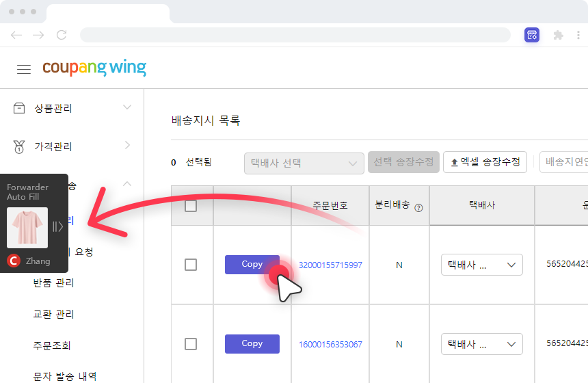Viewport: 588px width, 383px height.
Task: Click the browser reload icon
Action: coord(62,35)
